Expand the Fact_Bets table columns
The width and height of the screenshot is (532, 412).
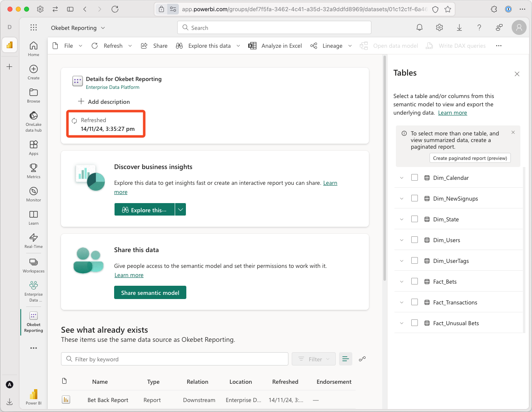click(x=402, y=282)
